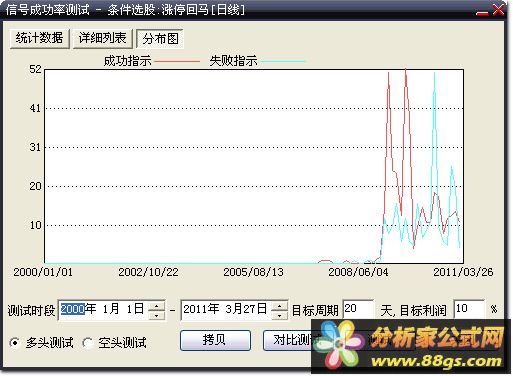Decrease the end date with down arrow
Viewport: 513px width, 376px height.
280,315
